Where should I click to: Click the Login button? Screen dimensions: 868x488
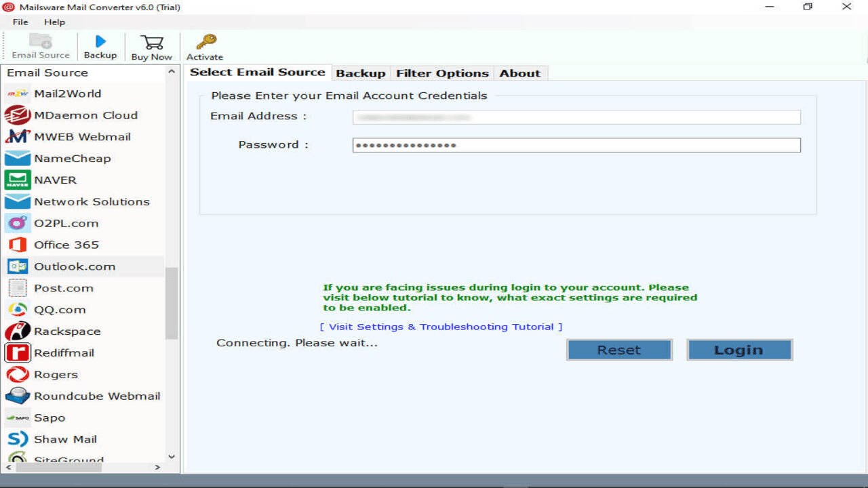coord(739,350)
